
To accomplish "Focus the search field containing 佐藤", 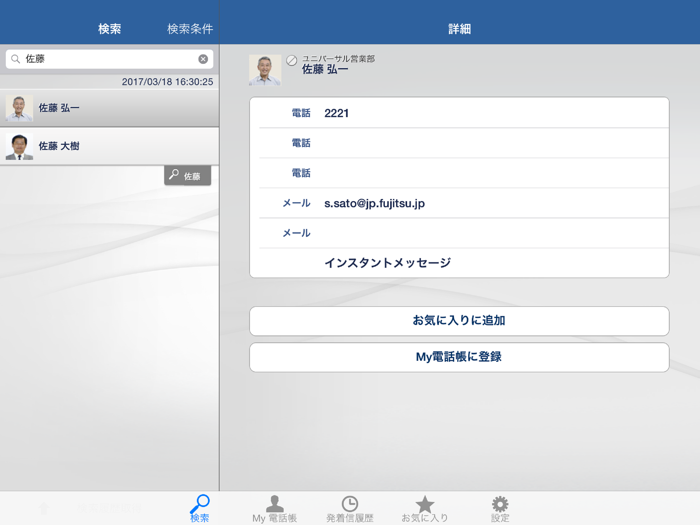I will (x=109, y=59).
